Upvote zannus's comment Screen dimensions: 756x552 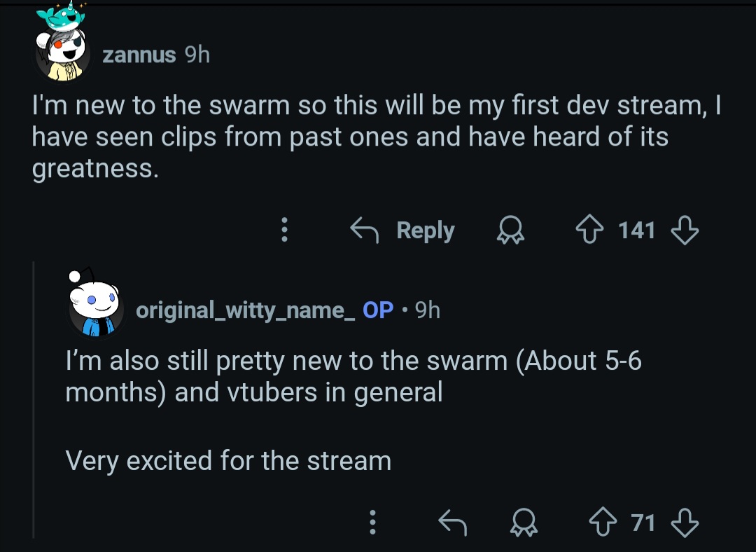(x=589, y=230)
